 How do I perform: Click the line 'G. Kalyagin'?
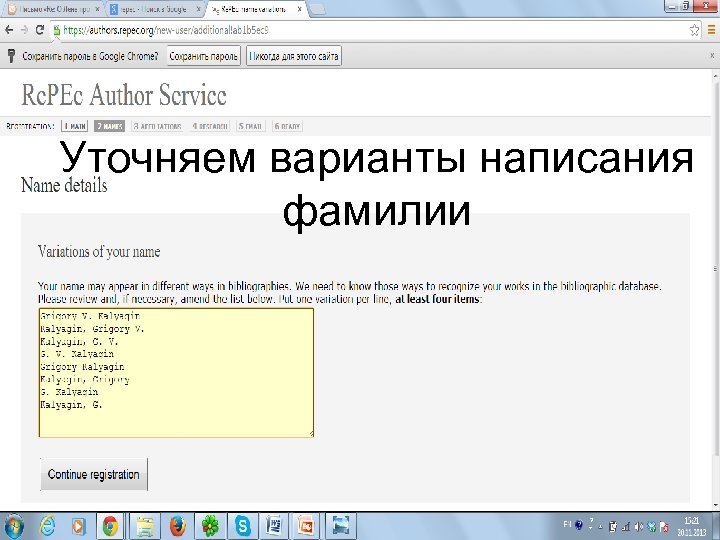(x=69, y=392)
